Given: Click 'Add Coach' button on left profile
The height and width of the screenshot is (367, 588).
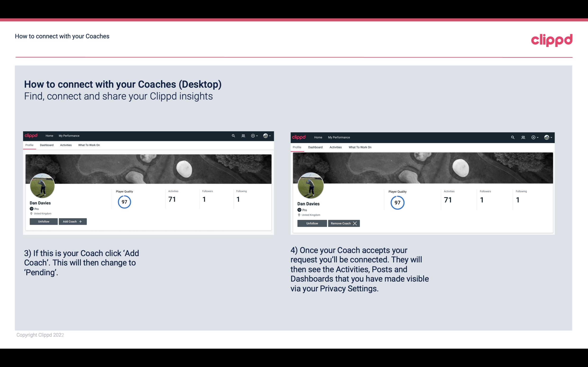Looking at the screenshot, I should pyautogui.click(x=72, y=221).
